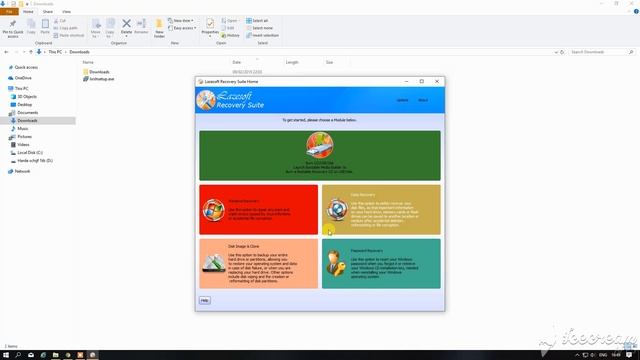
Task: Switch to the View ribbon tab
Action: pyautogui.click(x=66, y=11)
